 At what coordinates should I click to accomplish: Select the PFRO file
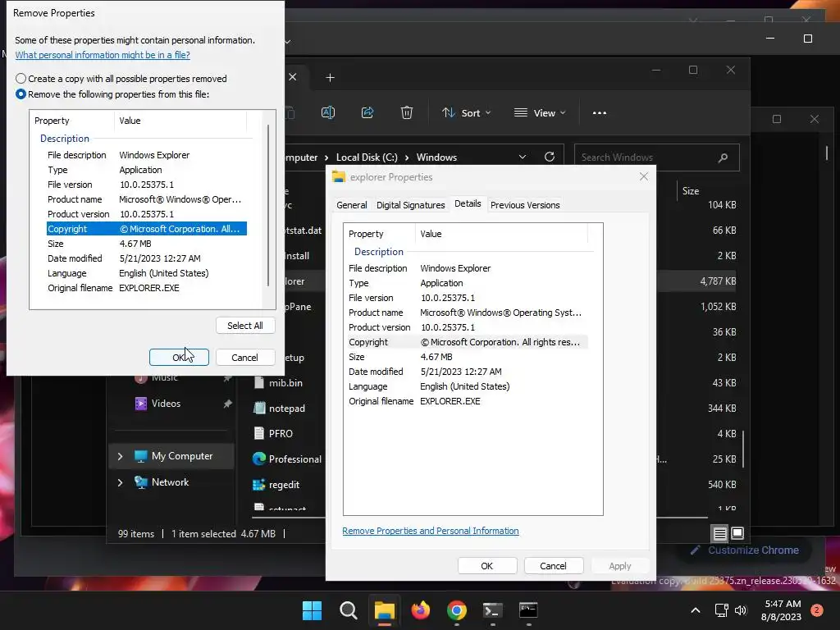pos(281,434)
